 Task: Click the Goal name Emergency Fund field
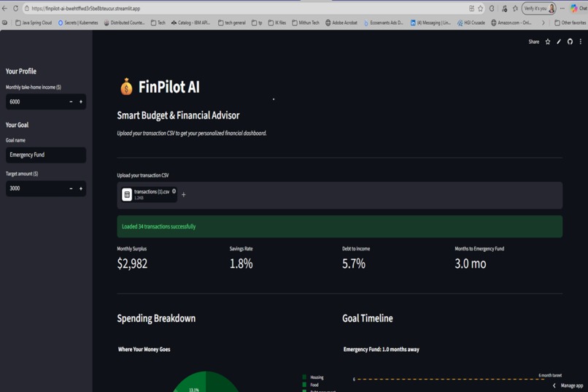pyautogui.click(x=46, y=155)
